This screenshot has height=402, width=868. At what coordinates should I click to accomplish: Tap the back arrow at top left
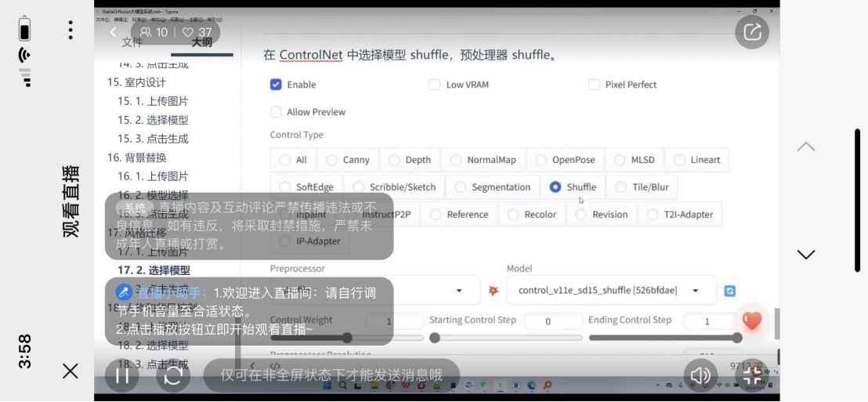pos(113,32)
